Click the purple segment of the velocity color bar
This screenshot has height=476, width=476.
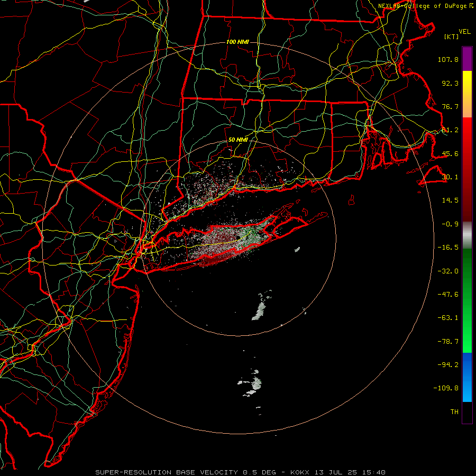pos(467,59)
